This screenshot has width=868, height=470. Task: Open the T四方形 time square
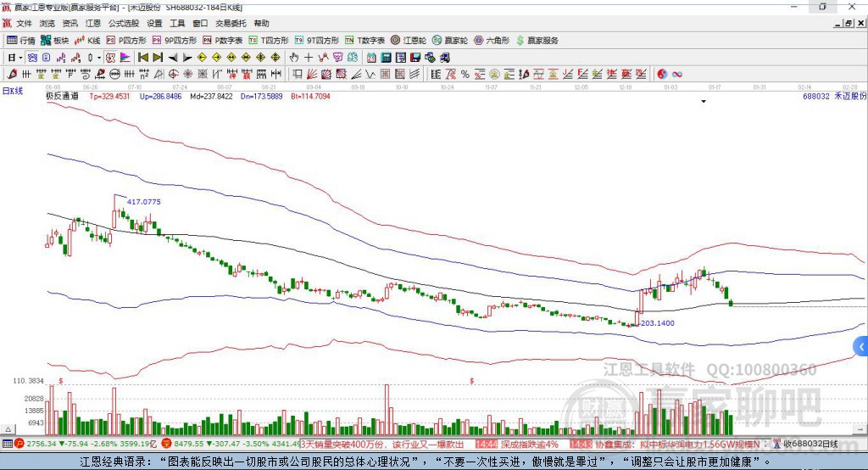tap(269, 41)
